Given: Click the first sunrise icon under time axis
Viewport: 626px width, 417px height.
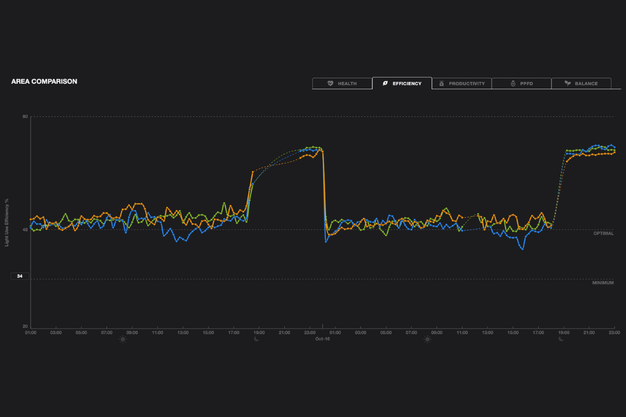Looking at the screenshot, I should tap(123, 339).
